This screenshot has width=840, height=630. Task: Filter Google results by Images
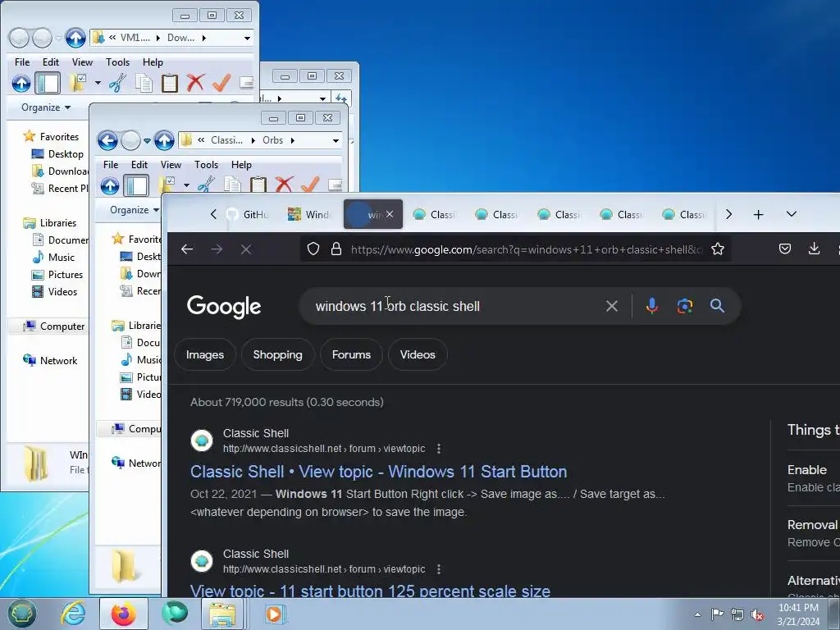click(205, 354)
